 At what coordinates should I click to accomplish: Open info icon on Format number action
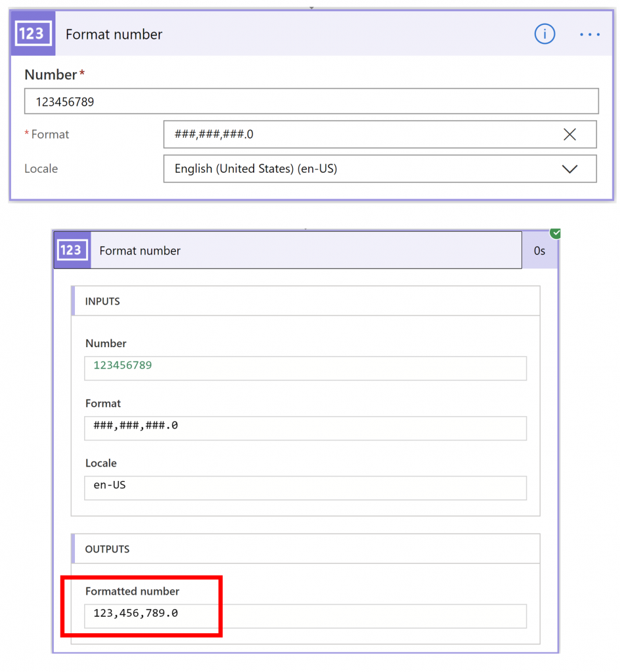[x=544, y=34]
